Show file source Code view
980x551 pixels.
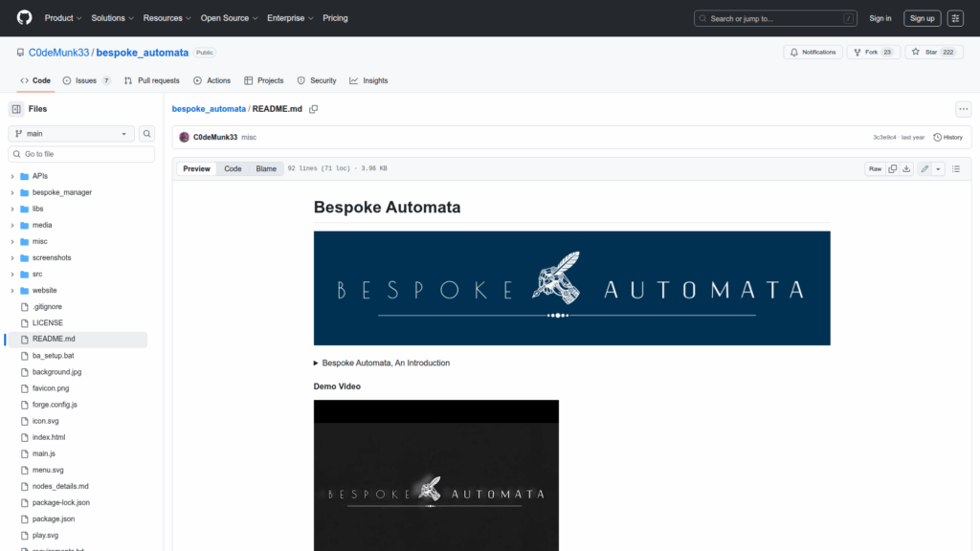coord(233,168)
